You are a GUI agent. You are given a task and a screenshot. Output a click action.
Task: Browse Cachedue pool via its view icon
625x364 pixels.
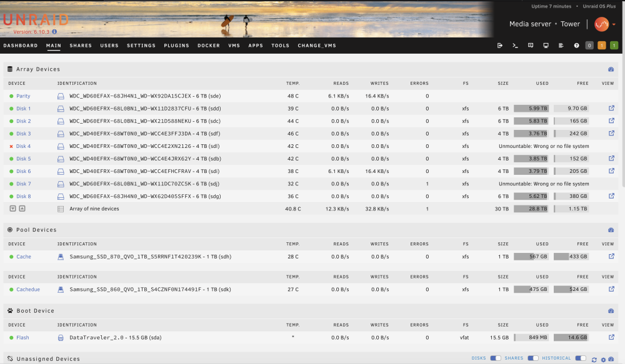pos(611,289)
